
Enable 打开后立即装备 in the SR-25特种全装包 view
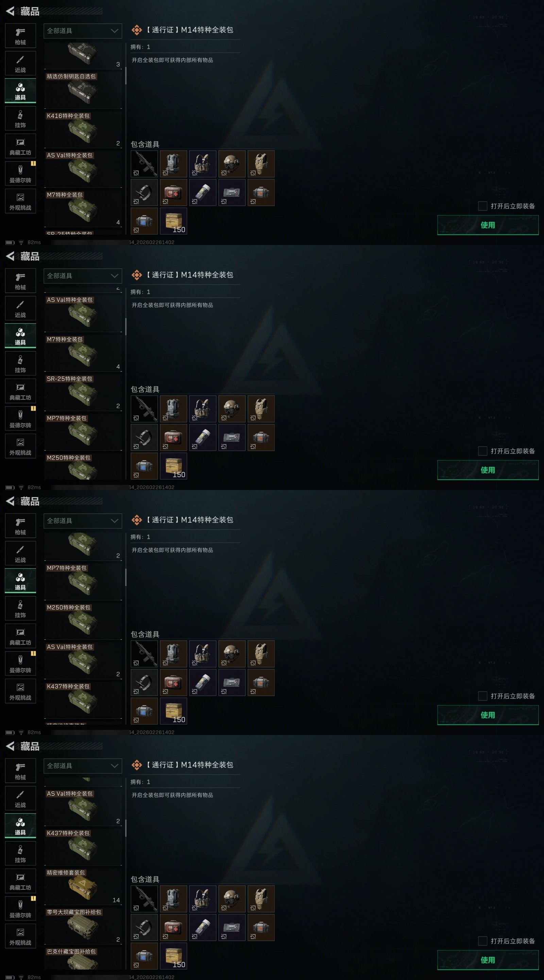(x=482, y=451)
